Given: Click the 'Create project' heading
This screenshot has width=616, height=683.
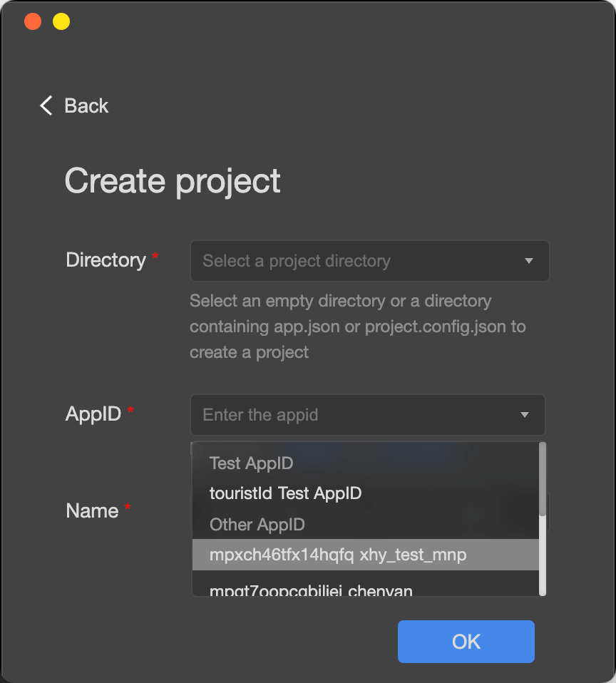Looking at the screenshot, I should click(x=173, y=181).
